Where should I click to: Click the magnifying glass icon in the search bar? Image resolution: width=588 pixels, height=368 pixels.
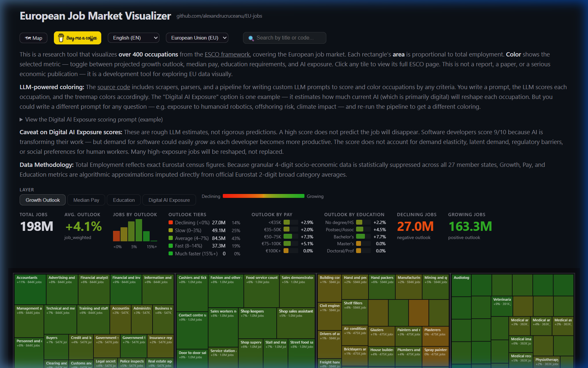click(x=251, y=38)
